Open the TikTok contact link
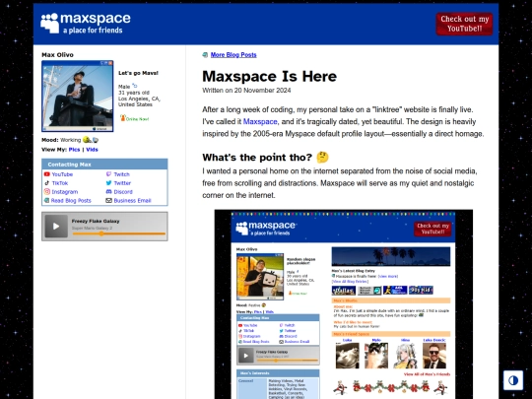This screenshot has height=399, width=532. (60, 183)
